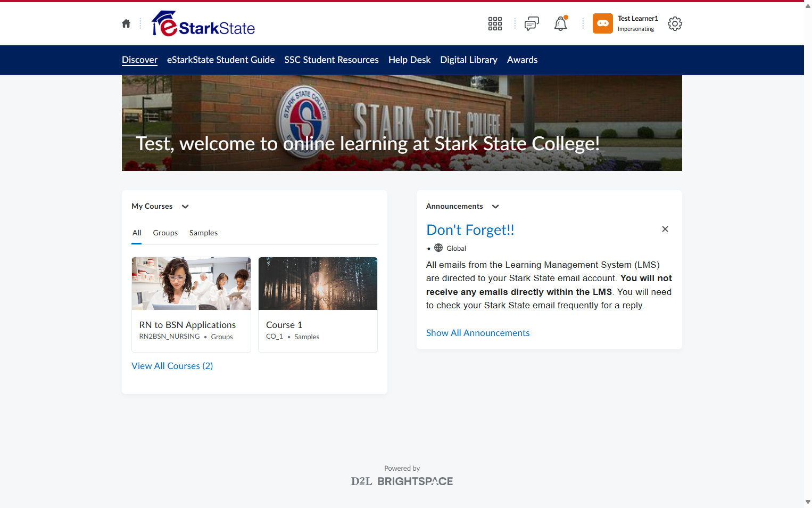Open the Course 1 forest image
This screenshot has width=812, height=508.
(318, 283)
